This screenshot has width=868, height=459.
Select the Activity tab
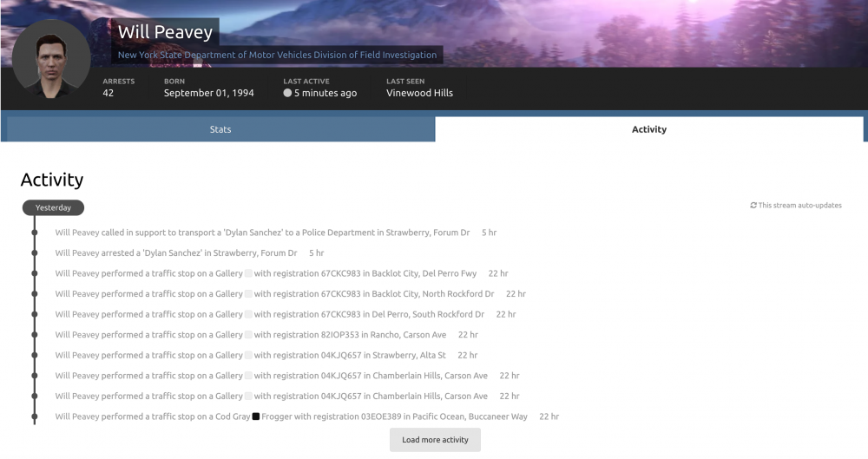[648, 129]
